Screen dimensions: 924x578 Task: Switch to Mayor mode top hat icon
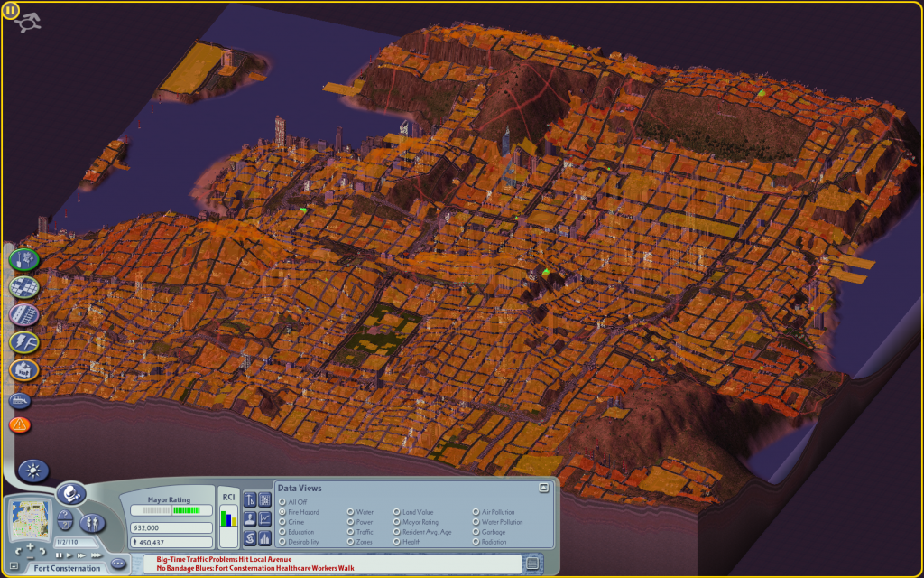[x=71, y=494]
